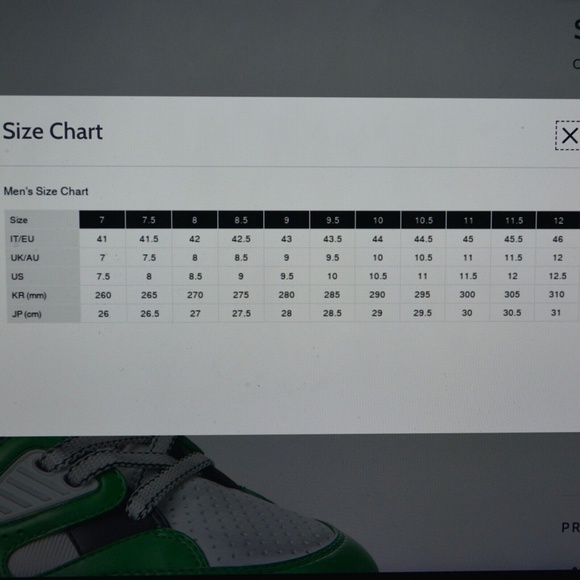Click US value 10 in US row
This screenshot has width=580, height=580.
[x=332, y=276]
